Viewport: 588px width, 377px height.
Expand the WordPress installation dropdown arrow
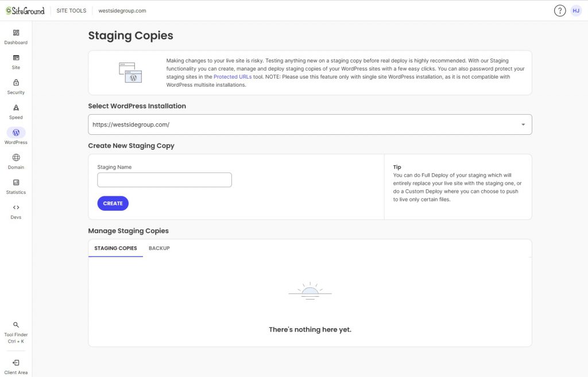[523, 125]
